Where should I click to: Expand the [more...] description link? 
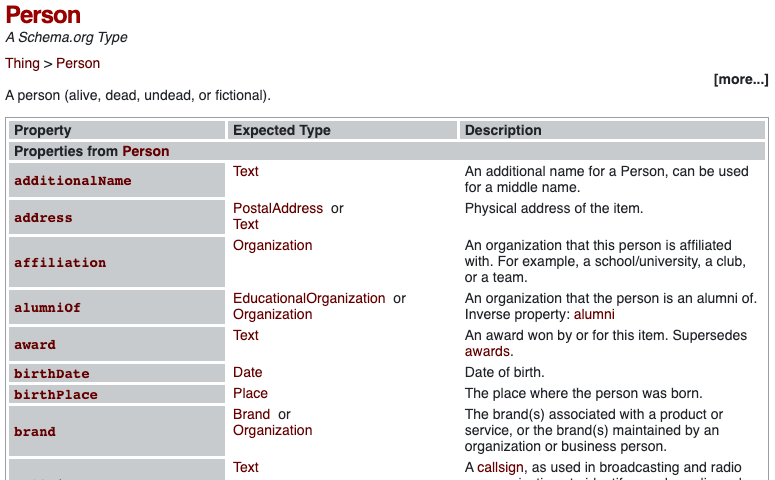click(741, 79)
